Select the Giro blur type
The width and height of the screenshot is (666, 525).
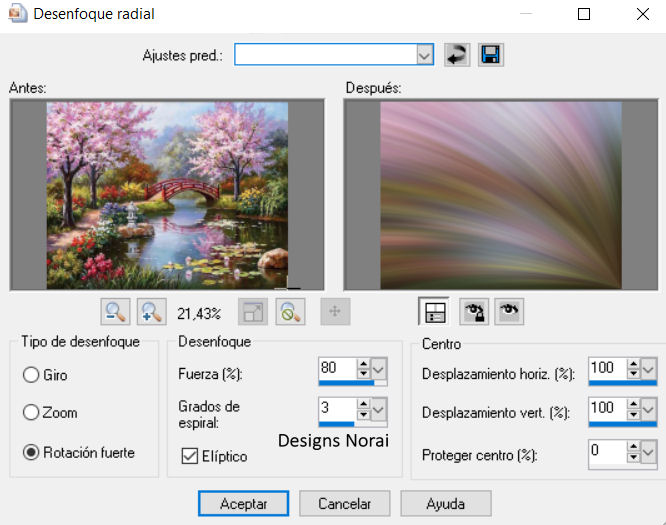point(31,375)
